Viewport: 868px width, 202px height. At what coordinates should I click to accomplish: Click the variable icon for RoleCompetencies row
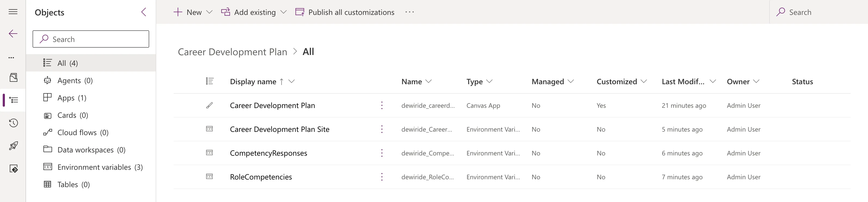[x=209, y=177]
